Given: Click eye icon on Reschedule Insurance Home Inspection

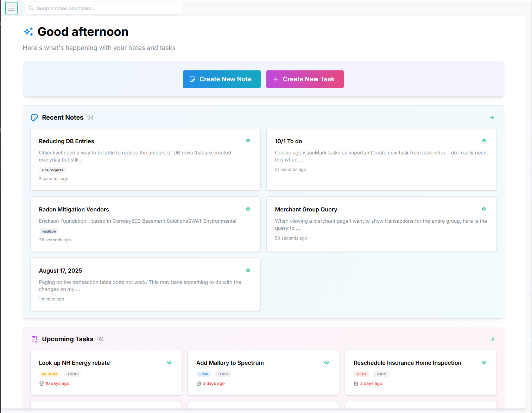Looking at the screenshot, I should tap(484, 362).
